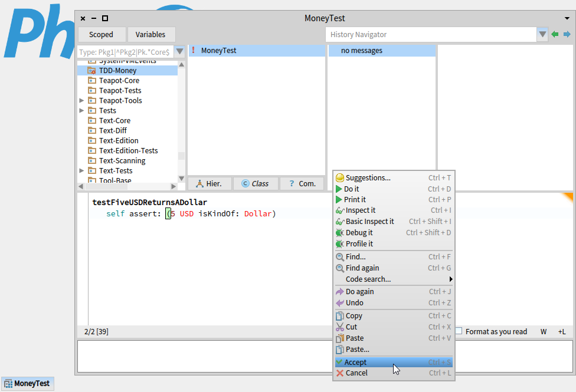Screen dimensions: 576x392
Task: Toggle Format as you read checkbox
Action: coord(459,331)
